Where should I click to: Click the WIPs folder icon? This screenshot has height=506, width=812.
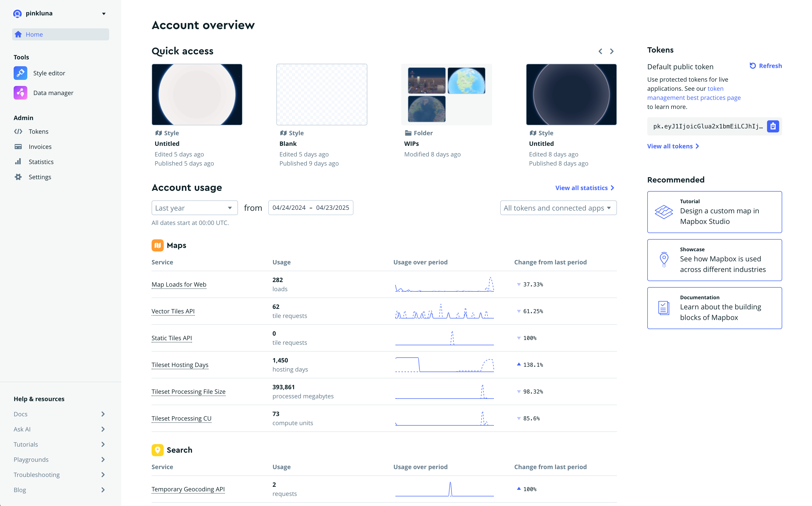(408, 133)
